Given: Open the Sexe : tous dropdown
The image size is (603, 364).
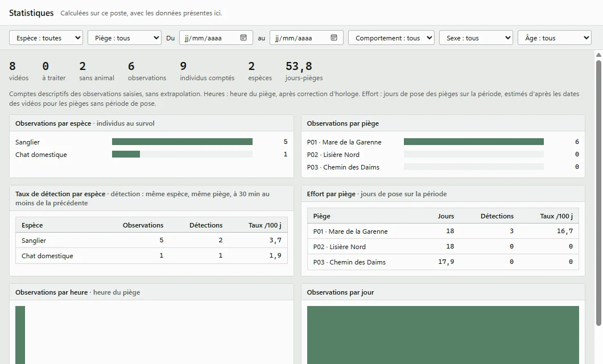Looking at the screenshot, I should (x=476, y=38).
